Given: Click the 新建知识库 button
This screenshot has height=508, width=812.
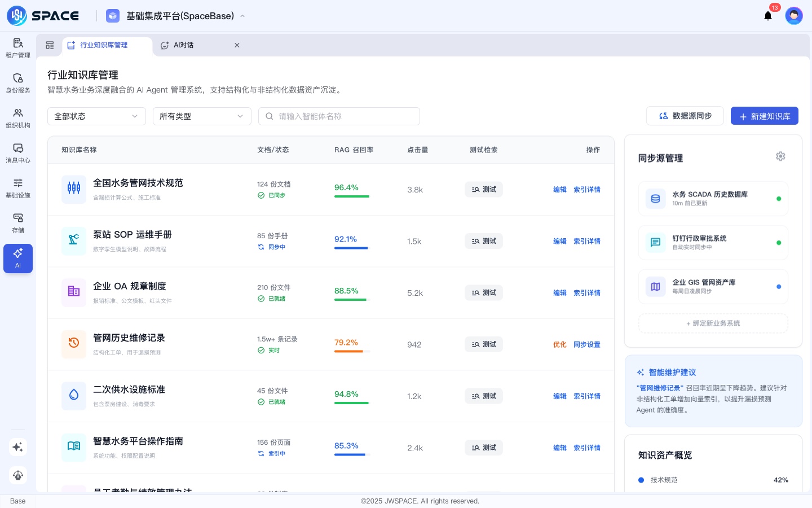Looking at the screenshot, I should (765, 116).
